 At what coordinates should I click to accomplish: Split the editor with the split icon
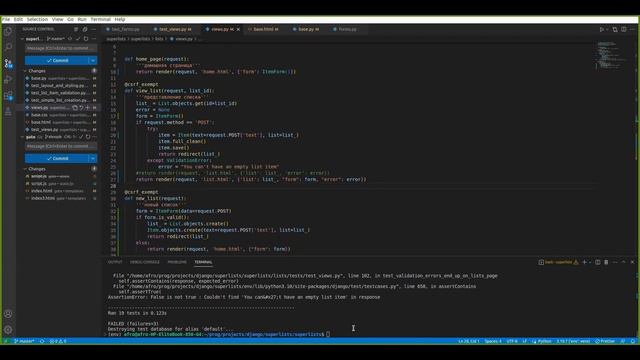pos(624,29)
